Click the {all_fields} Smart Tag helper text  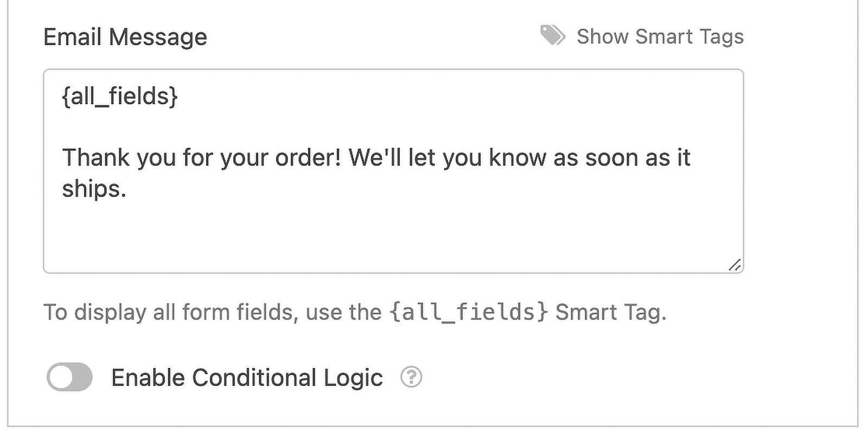click(x=355, y=312)
